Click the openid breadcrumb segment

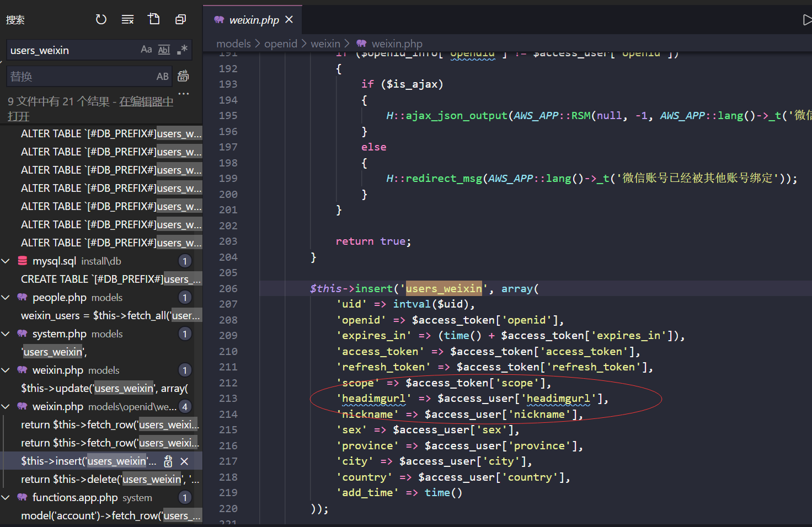281,44
